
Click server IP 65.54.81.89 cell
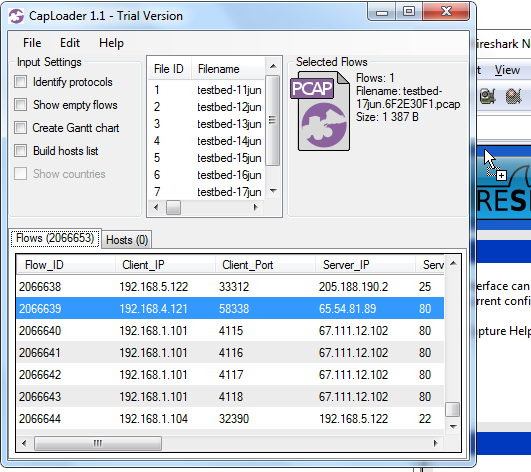click(x=347, y=309)
